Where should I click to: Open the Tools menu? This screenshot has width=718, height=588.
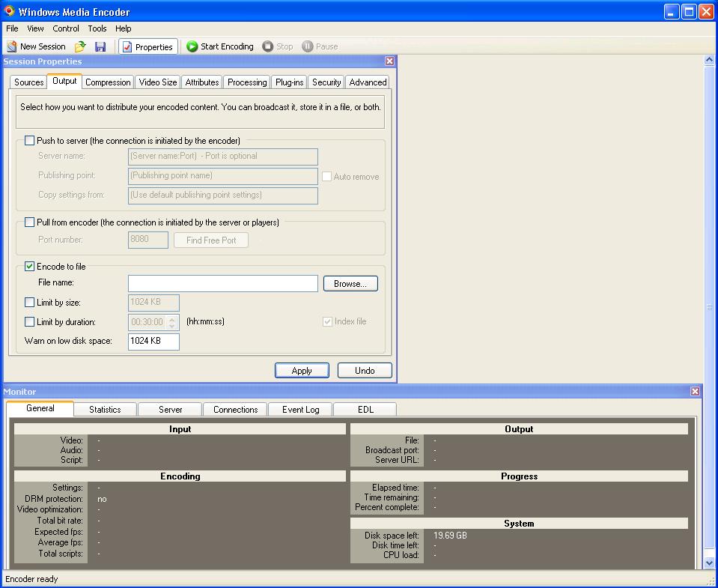coord(97,28)
